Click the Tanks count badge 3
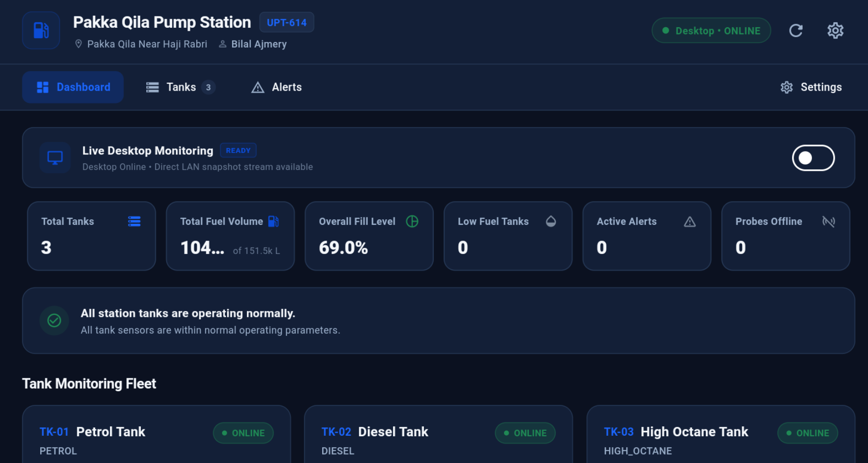 pyautogui.click(x=208, y=87)
